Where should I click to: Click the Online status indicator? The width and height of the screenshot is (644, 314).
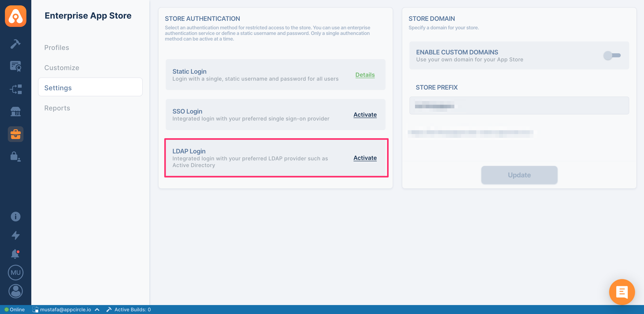[15, 310]
